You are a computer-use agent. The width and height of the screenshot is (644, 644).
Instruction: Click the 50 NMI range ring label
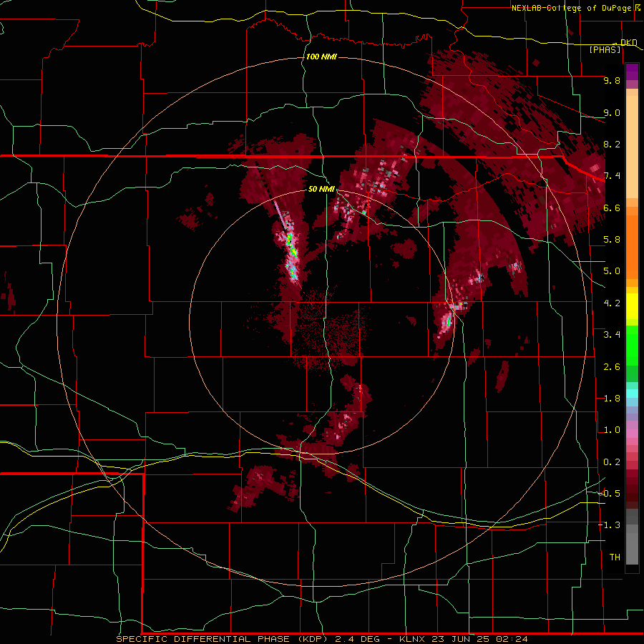[321, 189]
